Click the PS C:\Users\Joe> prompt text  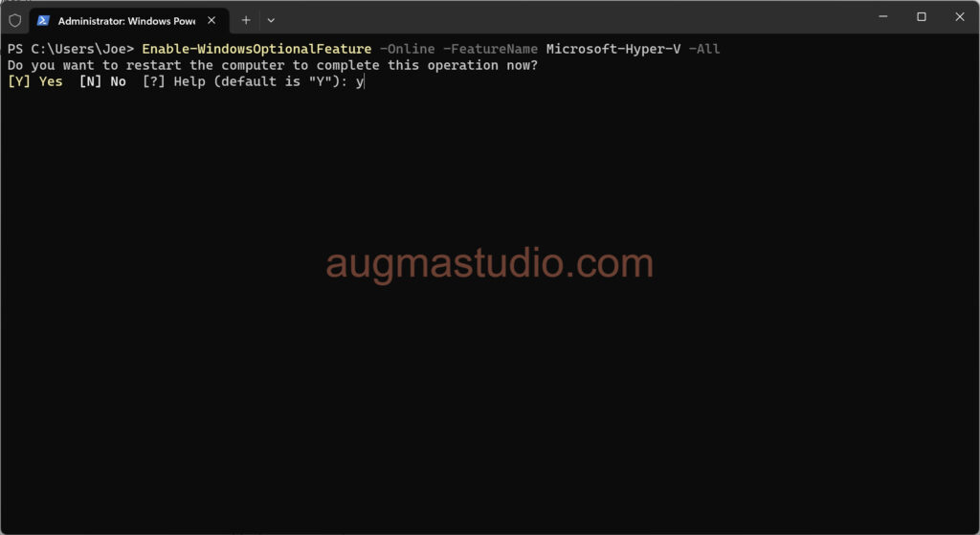[x=71, y=49]
